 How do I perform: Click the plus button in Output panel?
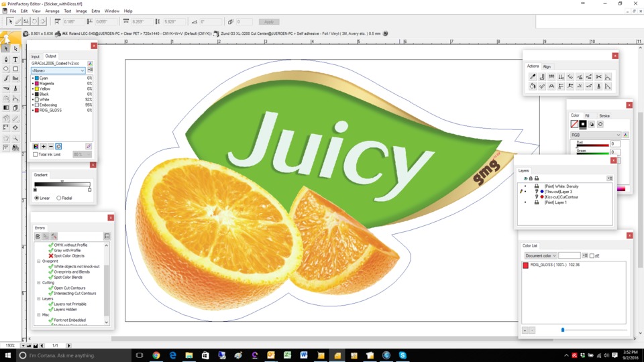(44, 147)
